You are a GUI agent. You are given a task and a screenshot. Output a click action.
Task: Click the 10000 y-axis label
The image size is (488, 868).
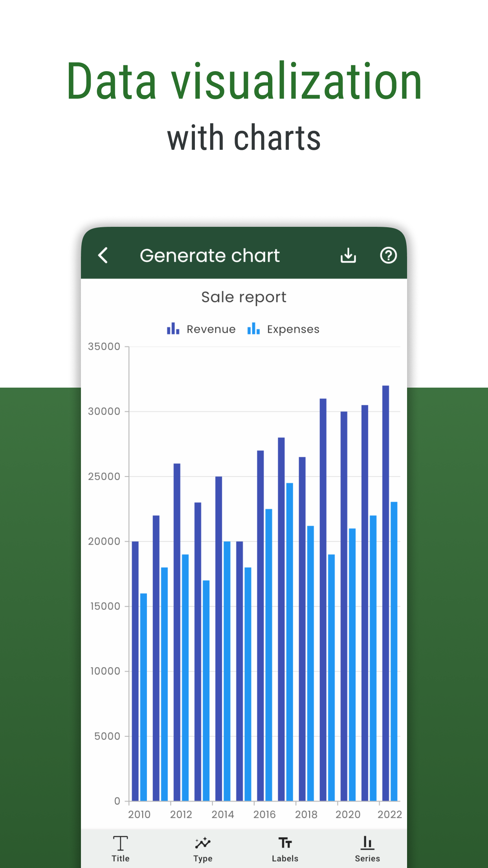click(x=105, y=671)
